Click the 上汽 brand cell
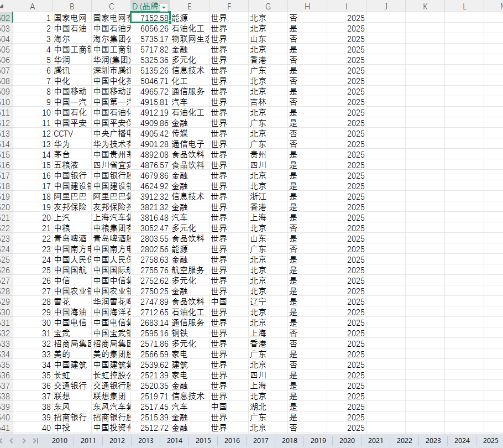Viewport: 503px width, 448px height. (x=72, y=218)
